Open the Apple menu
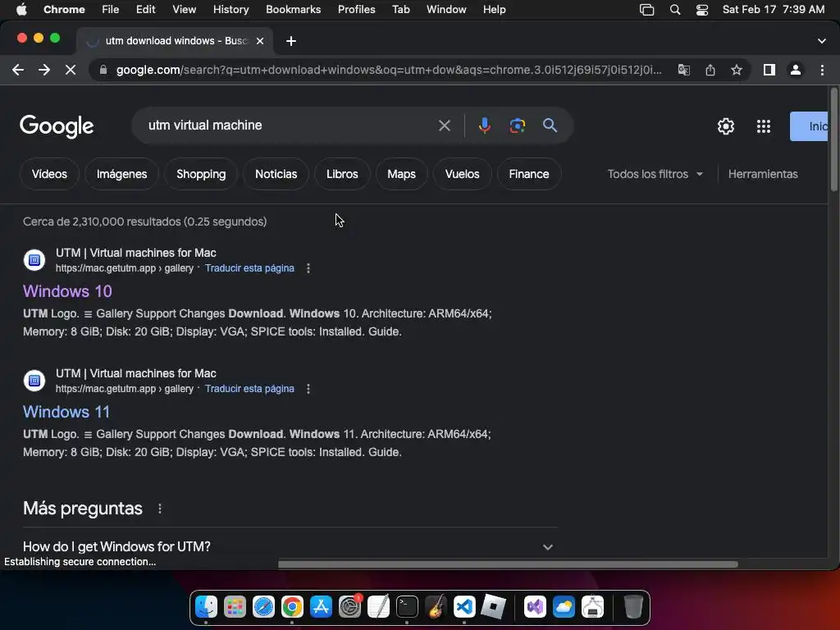Viewport: 840px width, 630px height. pos(21,10)
